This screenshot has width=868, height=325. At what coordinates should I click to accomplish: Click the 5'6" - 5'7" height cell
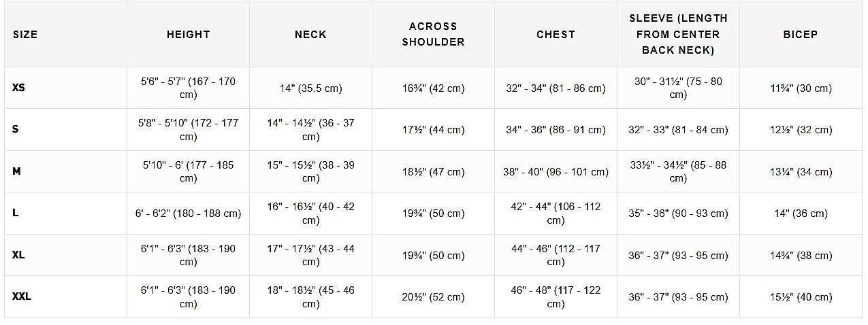click(x=188, y=88)
